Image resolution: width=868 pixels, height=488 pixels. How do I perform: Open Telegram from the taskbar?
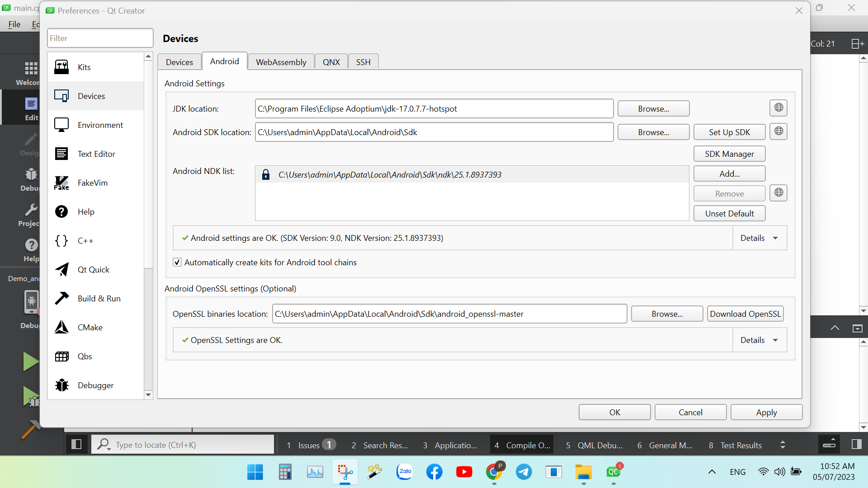[524, 472]
